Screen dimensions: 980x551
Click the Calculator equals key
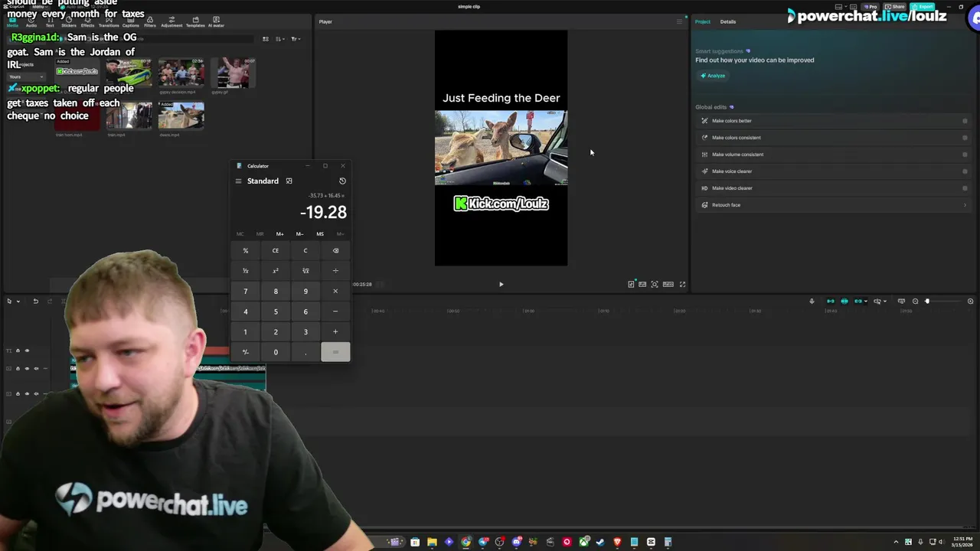[x=335, y=352]
